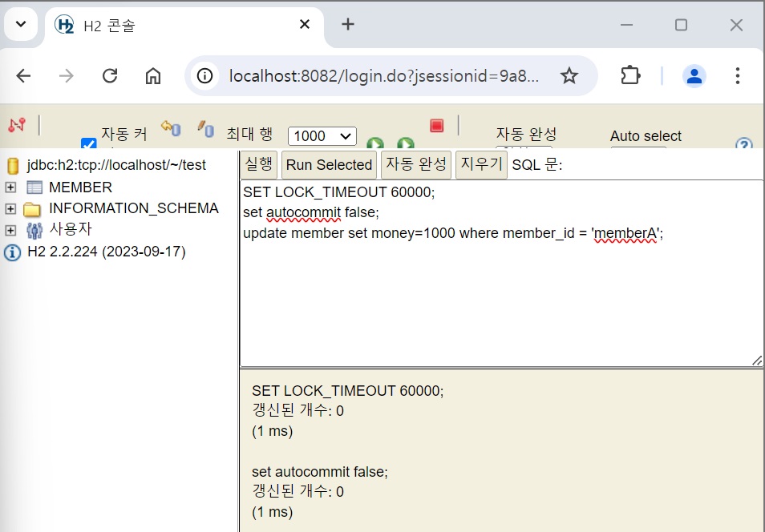This screenshot has height=532, width=765.
Task: Click inside the SQL statement text area
Action: 501,273
